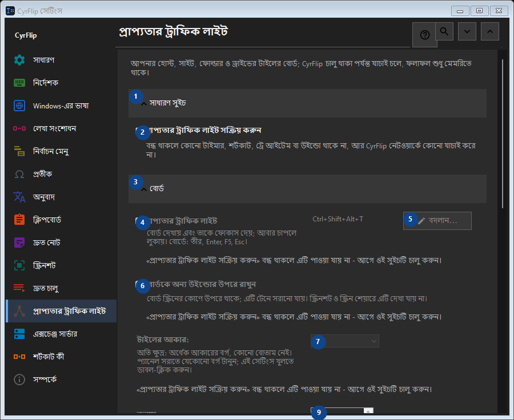
Task: Open the দ্রুত নোট note icon
Action: [x=19, y=243]
